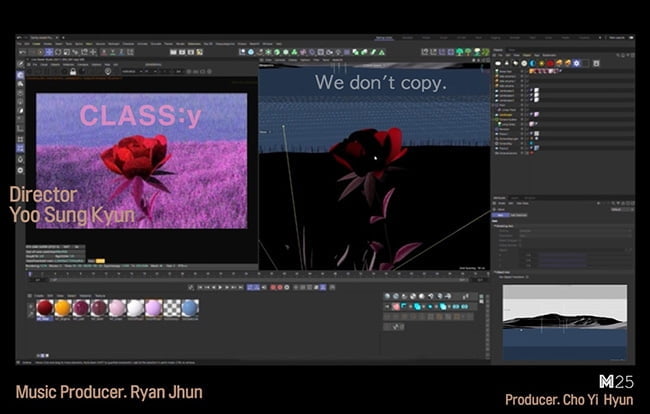Image resolution: width=650 pixels, height=414 pixels.
Task: Select the highlighted Model mode icon in left sidebar
Action: tap(20, 75)
